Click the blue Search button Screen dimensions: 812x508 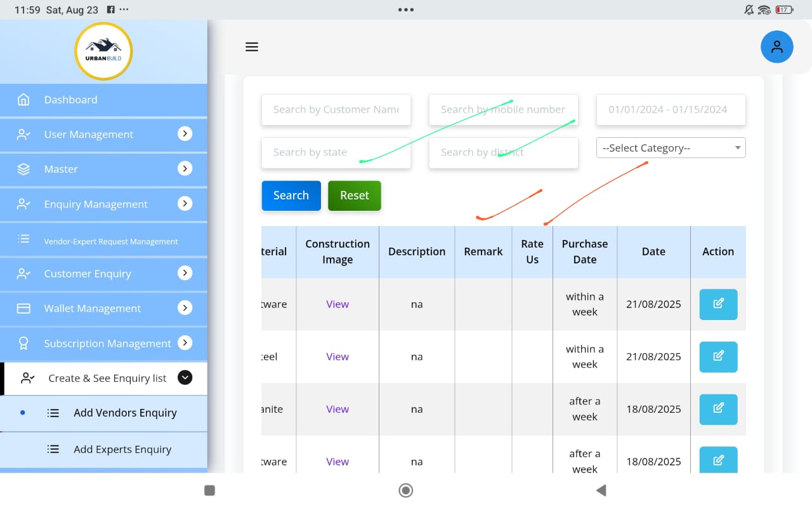291,196
